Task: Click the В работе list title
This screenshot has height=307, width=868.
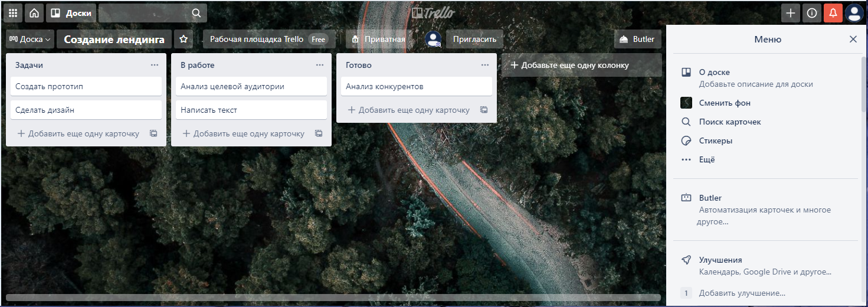Action: (198, 65)
